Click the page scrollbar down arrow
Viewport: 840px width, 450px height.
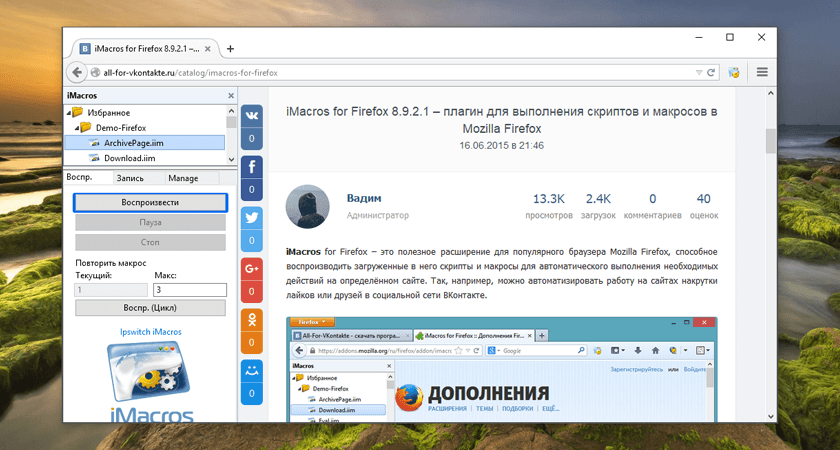tap(771, 416)
